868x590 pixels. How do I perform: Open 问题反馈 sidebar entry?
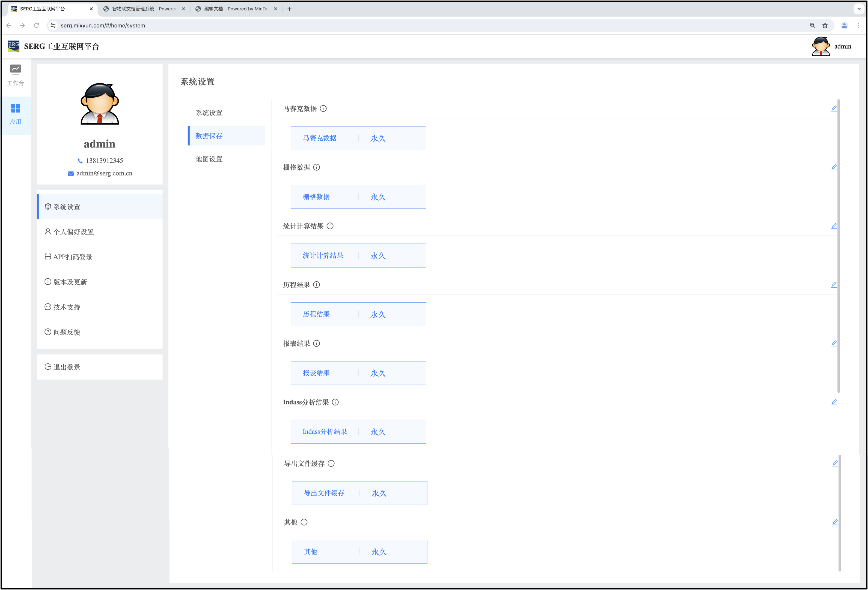coord(67,332)
